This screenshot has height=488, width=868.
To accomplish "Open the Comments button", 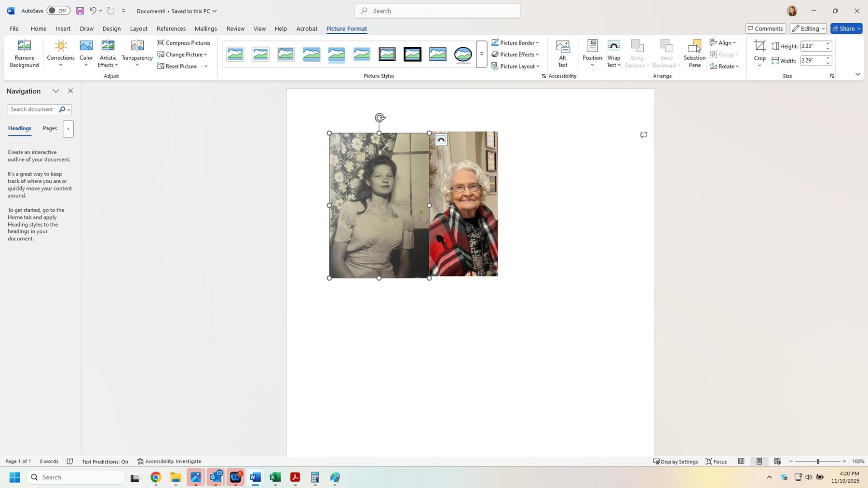I will tap(765, 28).
